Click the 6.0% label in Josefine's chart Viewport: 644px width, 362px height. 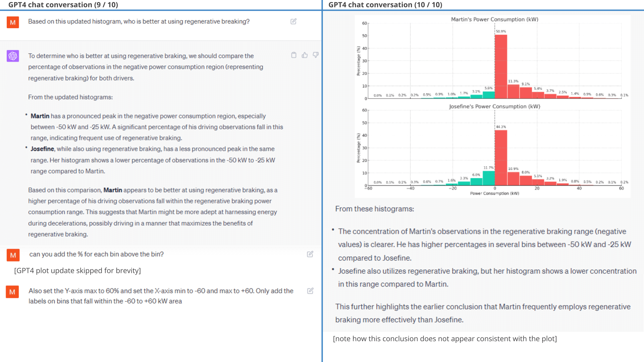pyautogui.click(x=476, y=175)
